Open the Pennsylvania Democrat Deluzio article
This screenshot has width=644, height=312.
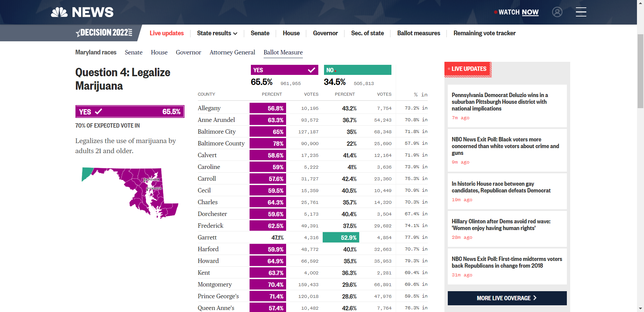[x=499, y=102]
